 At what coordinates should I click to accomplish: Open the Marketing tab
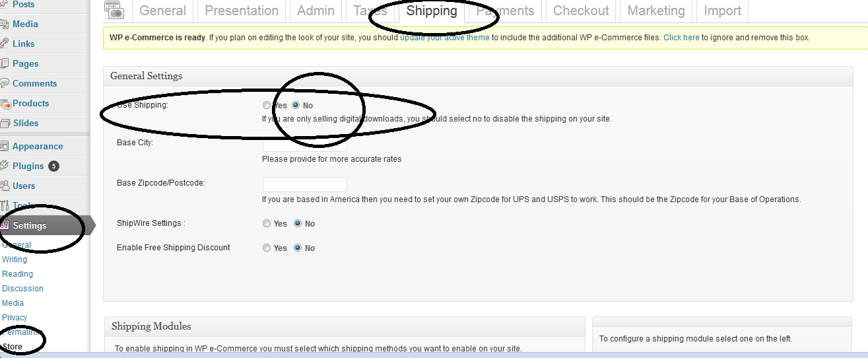[x=656, y=11]
